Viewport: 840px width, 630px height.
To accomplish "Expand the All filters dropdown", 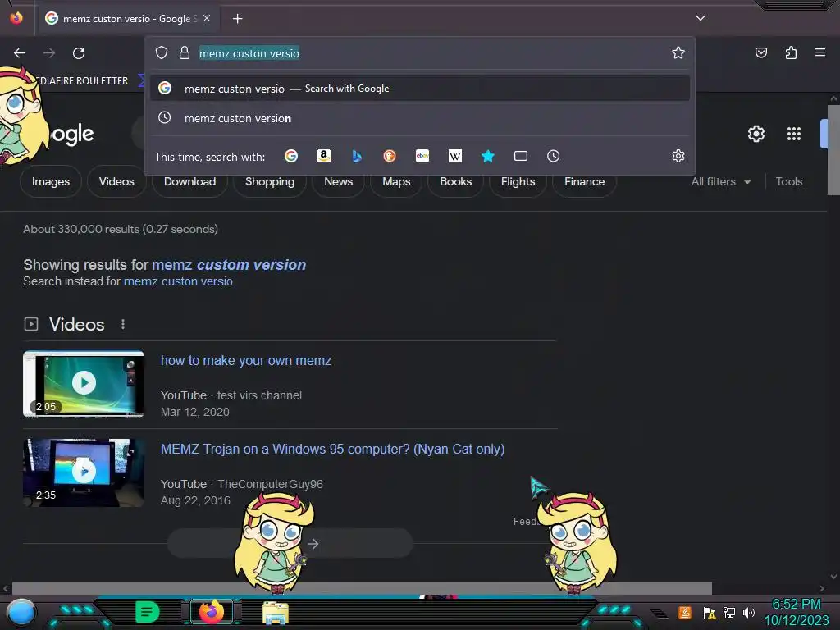I will coord(720,181).
